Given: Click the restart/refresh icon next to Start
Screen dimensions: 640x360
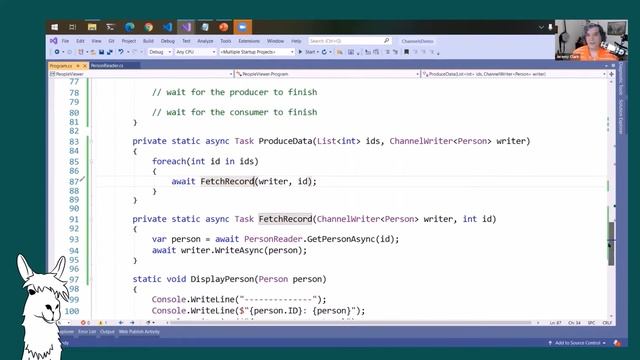Looking at the screenshot, I should coord(324,52).
